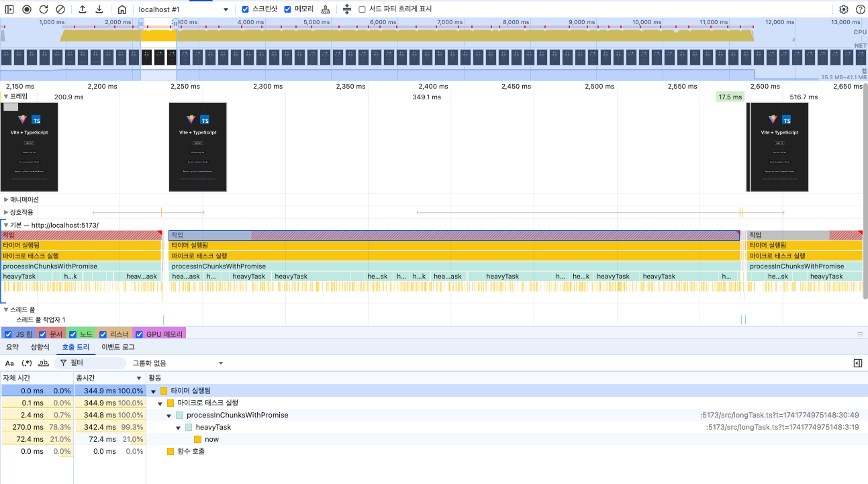The image size is (868, 484).
Task: Collapse the 기본 — http://localhost:5173/ track
Action: click(x=6, y=225)
